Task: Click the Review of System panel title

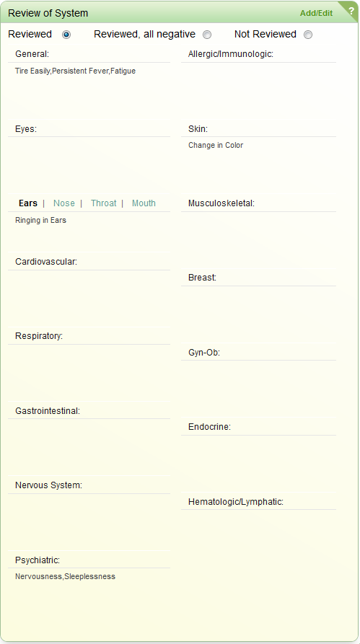Action: point(48,13)
